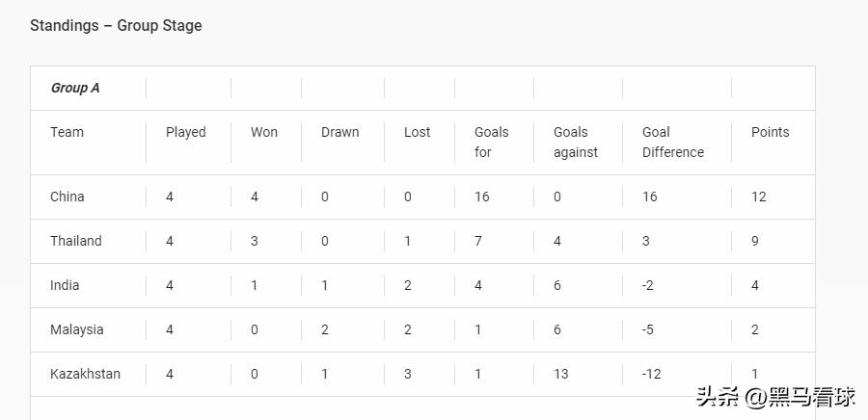This screenshot has width=868, height=420.
Task: Click the Played column header
Action: click(x=185, y=132)
